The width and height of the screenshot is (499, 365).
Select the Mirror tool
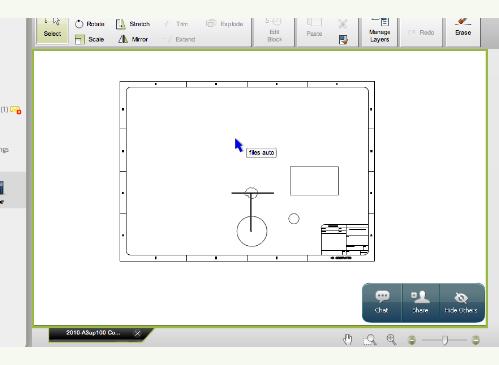pyautogui.click(x=133, y=39)
